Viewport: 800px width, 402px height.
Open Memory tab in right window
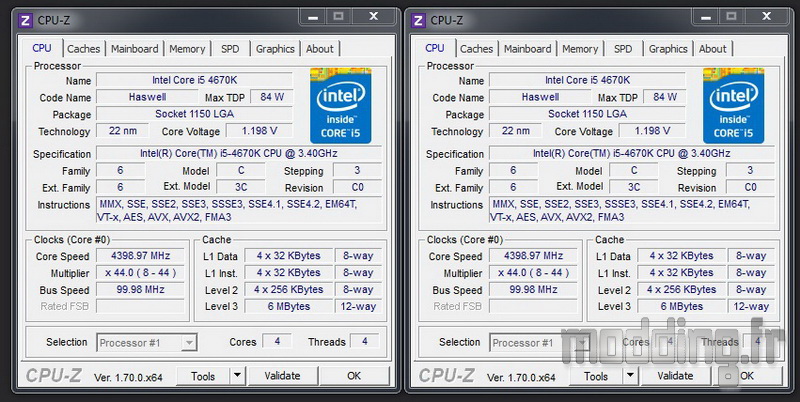click(x=580, y=49)
